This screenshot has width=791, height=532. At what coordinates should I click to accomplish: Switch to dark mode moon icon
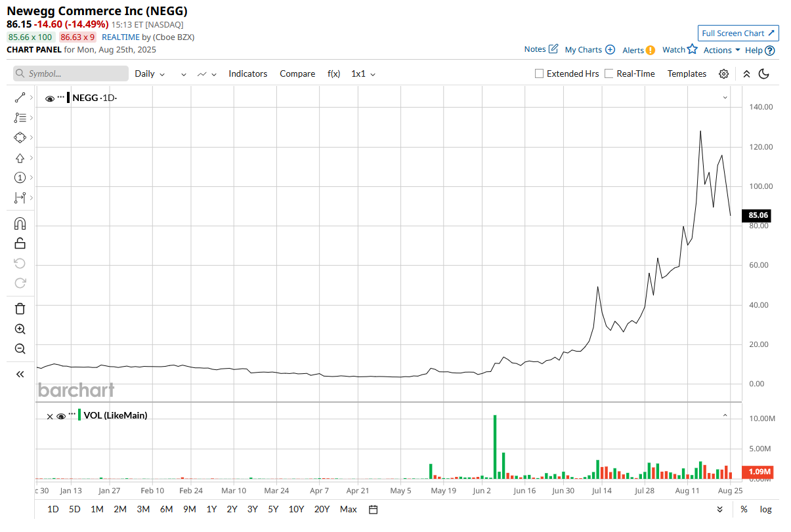(x=763, y=73)
